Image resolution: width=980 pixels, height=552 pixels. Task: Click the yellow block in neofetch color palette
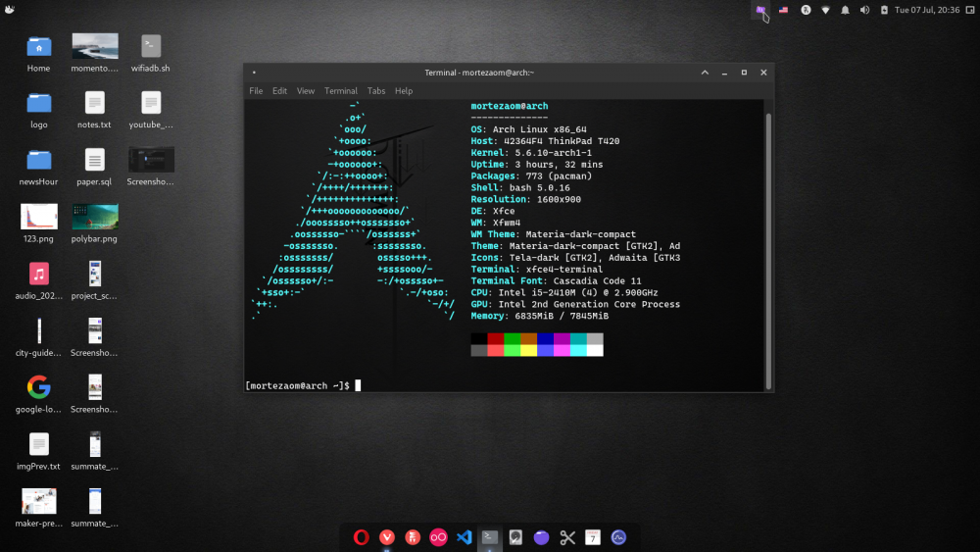(x=529, y=350)
